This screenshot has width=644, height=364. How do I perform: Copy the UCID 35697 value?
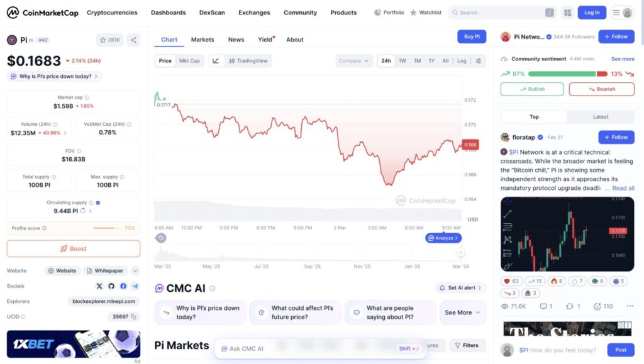click(133, 317)
